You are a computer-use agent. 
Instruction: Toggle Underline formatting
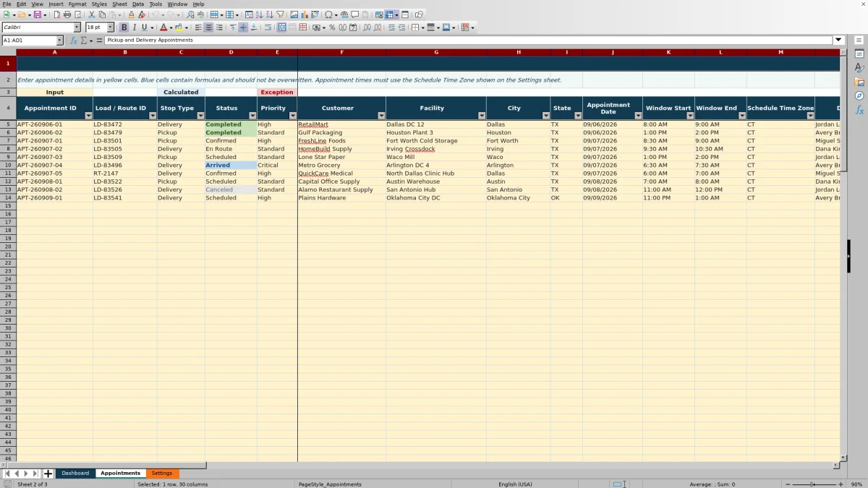pyautogui.click(x=145, y=27)
